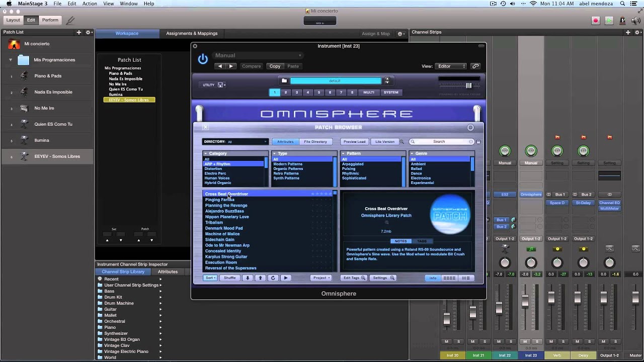Solo the Inst 23 channel strip
Image resolution: width=644 pixels, height=362 pixels.
coord(537,342)
